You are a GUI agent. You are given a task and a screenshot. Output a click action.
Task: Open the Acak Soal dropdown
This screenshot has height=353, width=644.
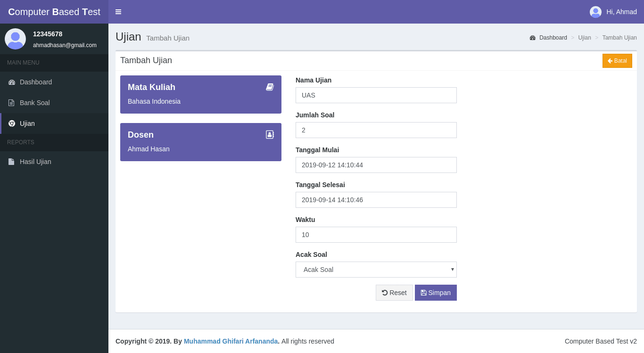[376, 270]
